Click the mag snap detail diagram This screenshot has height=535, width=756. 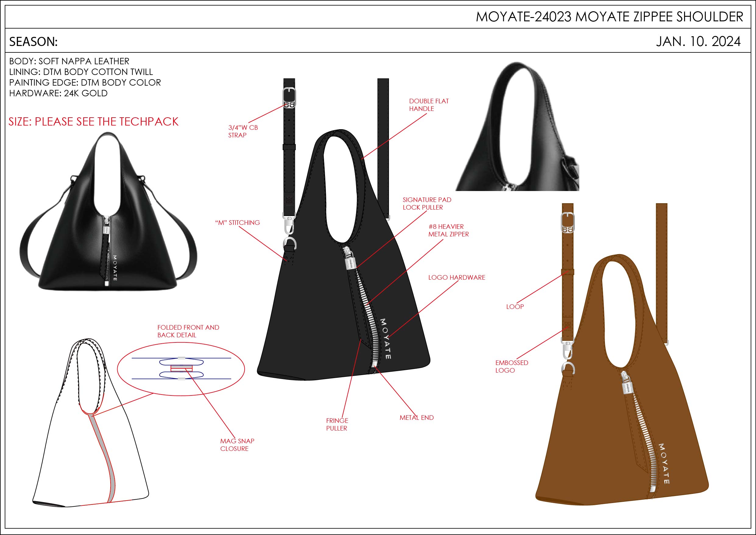(x=181, y=369)
